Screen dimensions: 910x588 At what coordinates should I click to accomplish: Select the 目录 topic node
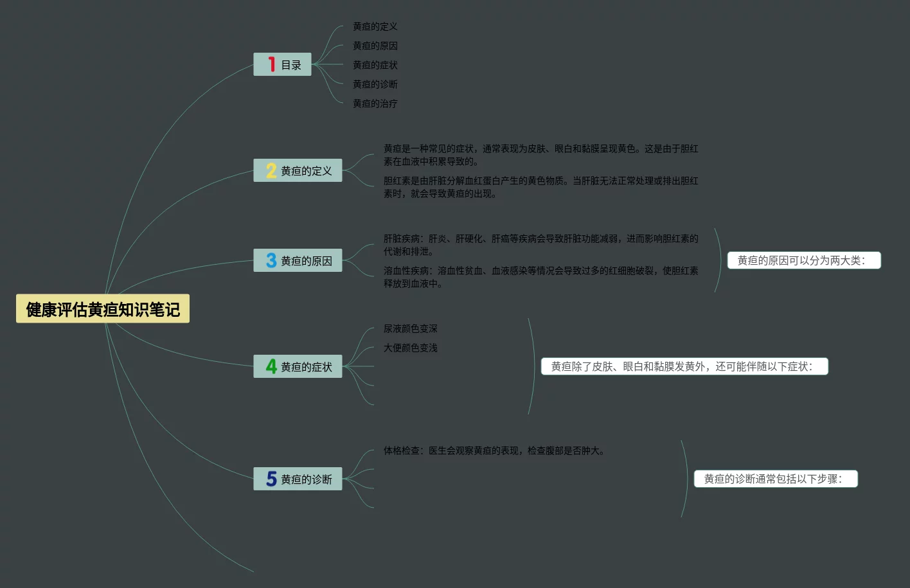(282, 64)
